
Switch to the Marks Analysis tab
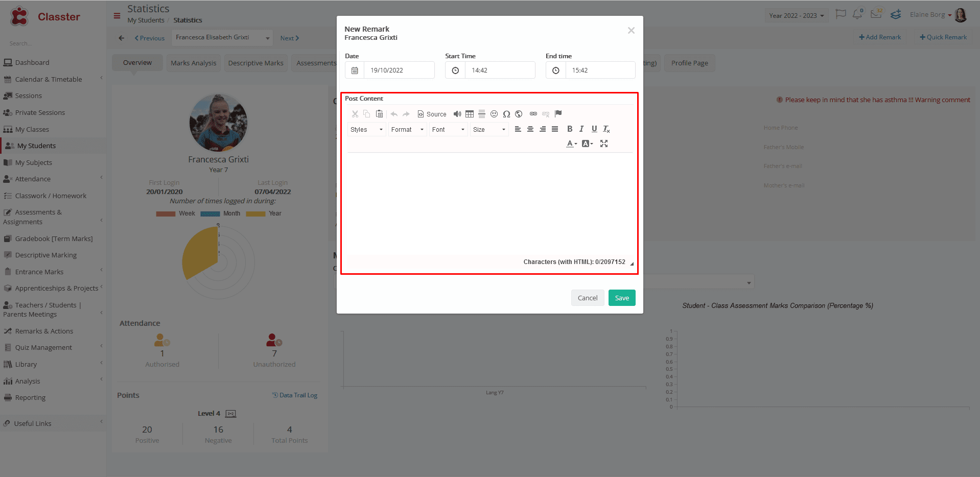[193, 63]
